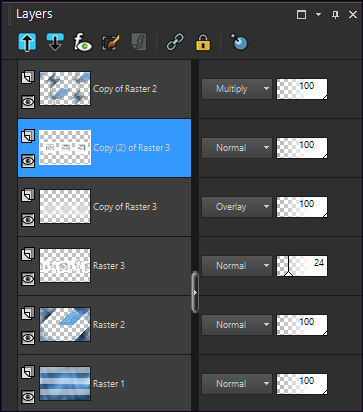Select the Raster 2 layer name
This screenshot has height=412, width=363.
tap(109, 325)
